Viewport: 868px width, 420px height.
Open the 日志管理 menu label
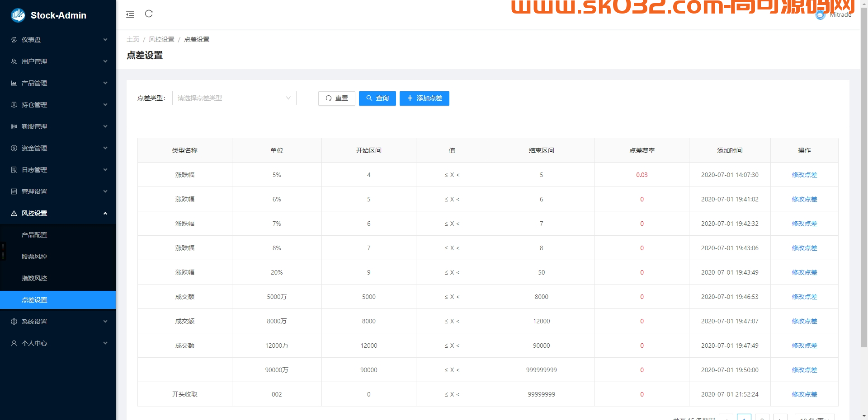(34, 170)
